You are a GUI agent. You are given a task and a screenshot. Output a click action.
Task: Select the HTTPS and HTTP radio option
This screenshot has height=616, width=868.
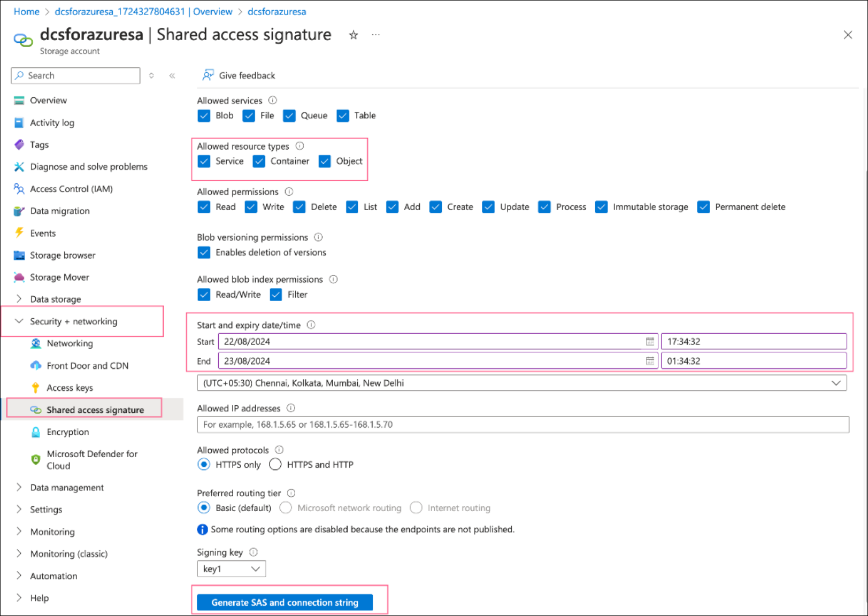(x=275, y=465)
